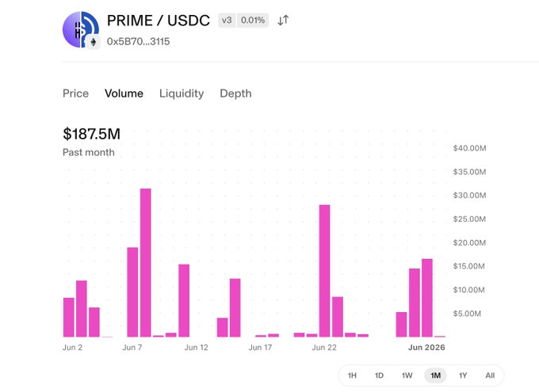Image resolution: width=539 pixels, height=392 pixels.
Task: Select the 1M time range
Action: pos(435,375)
